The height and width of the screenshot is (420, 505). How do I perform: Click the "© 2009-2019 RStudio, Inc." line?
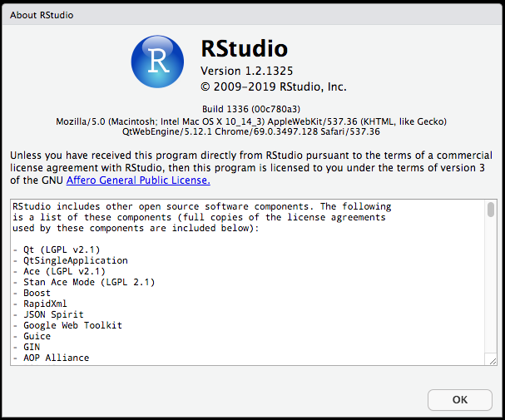tap(274, 86)
